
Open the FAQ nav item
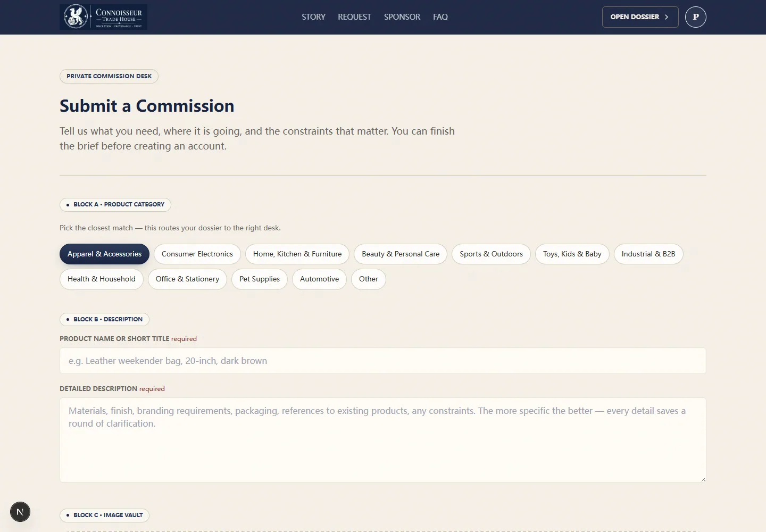point(440,17)
